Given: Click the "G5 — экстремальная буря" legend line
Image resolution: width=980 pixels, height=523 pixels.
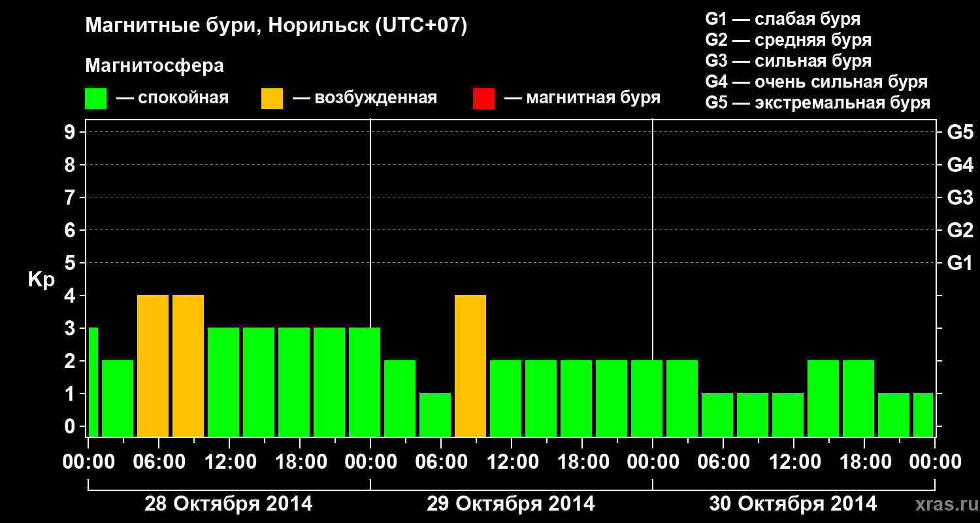Looking at the screenshot, I should (818, 103).
